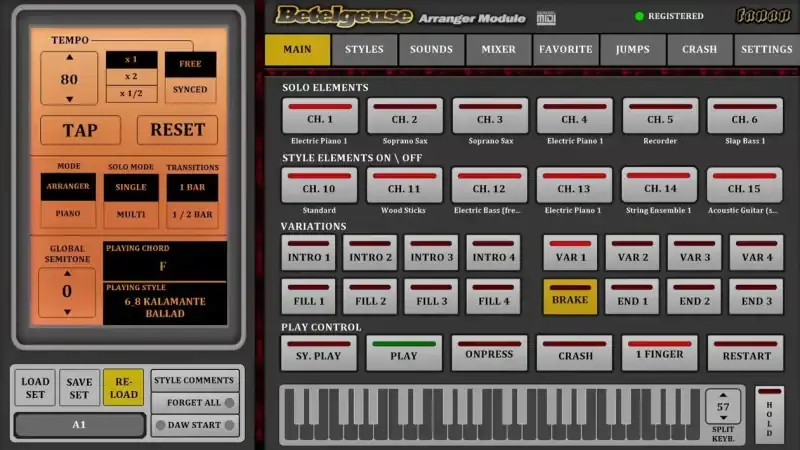
Task: Decrease split keyboard value below 57
Action: point(723,418)
